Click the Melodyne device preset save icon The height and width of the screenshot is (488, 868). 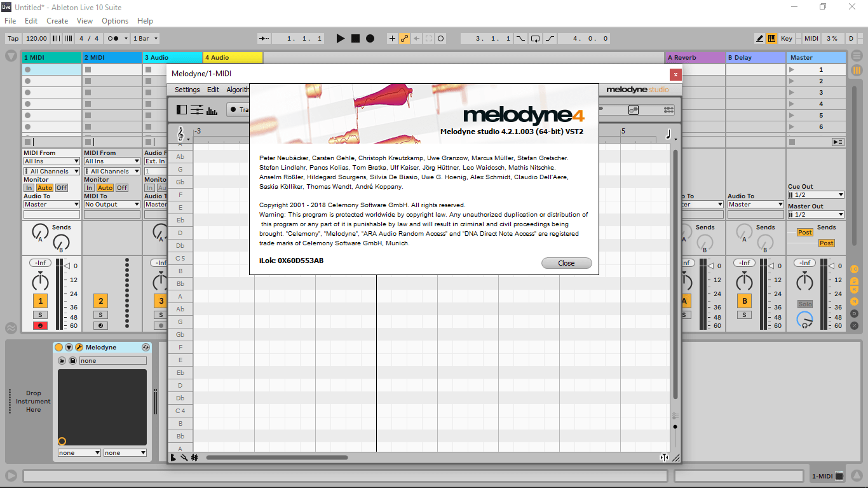point(72,361)
